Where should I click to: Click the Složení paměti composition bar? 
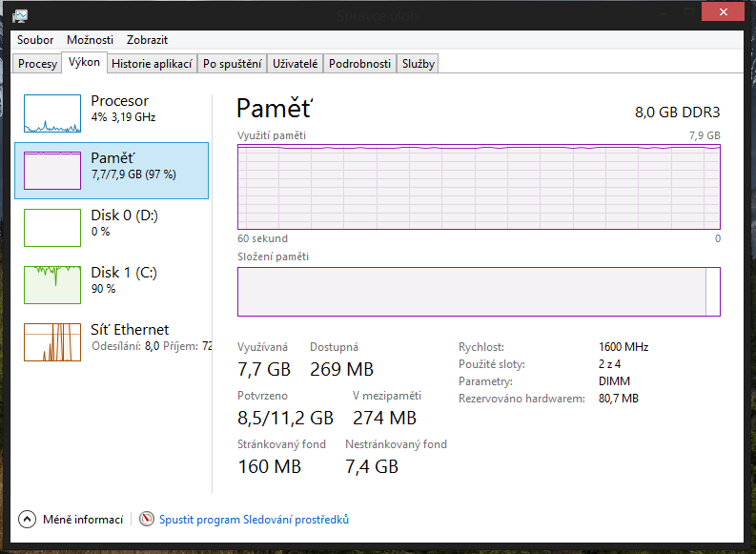479,292
